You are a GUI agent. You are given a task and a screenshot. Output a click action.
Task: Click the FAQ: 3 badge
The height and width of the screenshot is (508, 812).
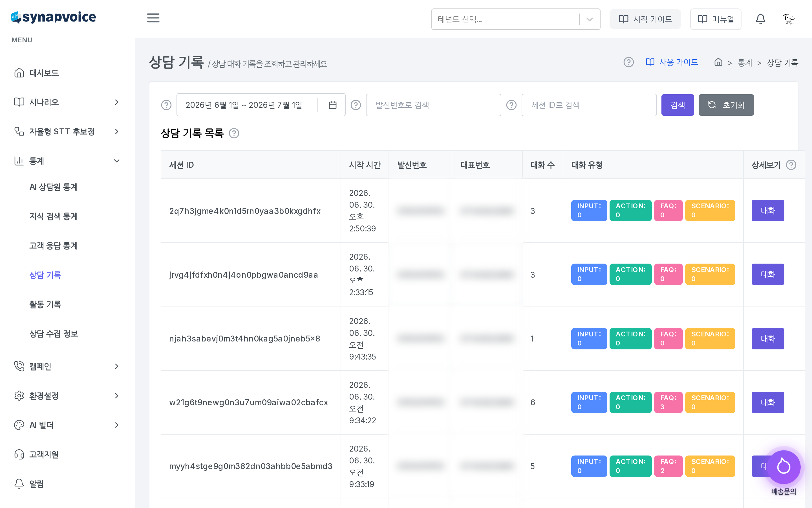pos(668,402)
